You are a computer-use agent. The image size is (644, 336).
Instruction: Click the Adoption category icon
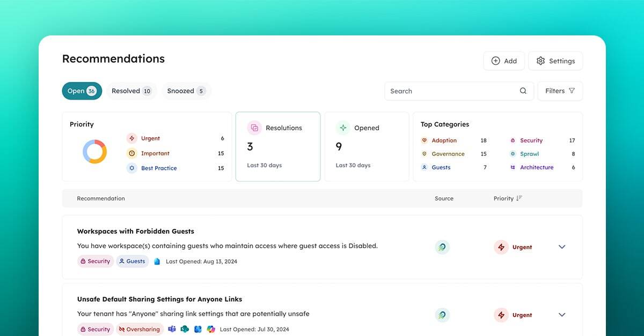(425, 140)
